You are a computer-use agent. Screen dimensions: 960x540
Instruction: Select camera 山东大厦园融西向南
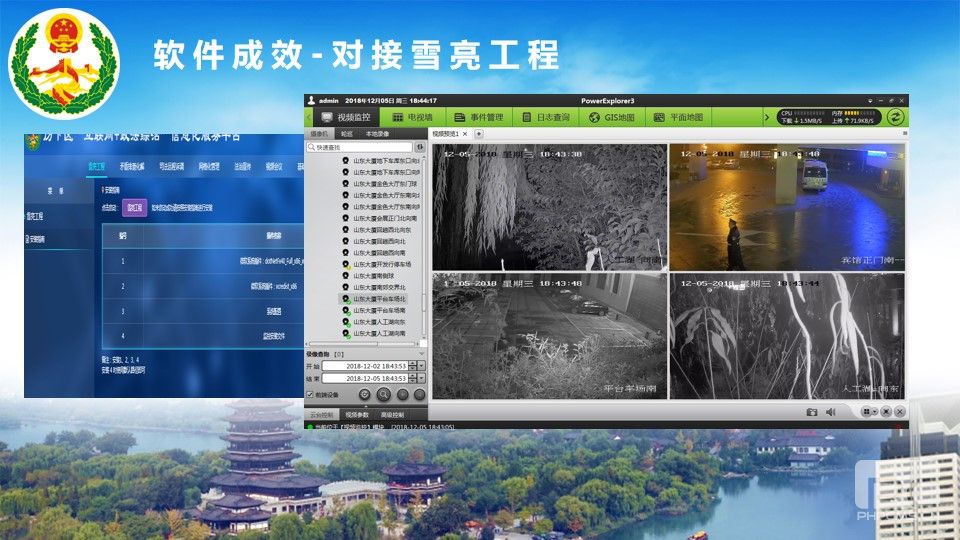tap(380, 253)
